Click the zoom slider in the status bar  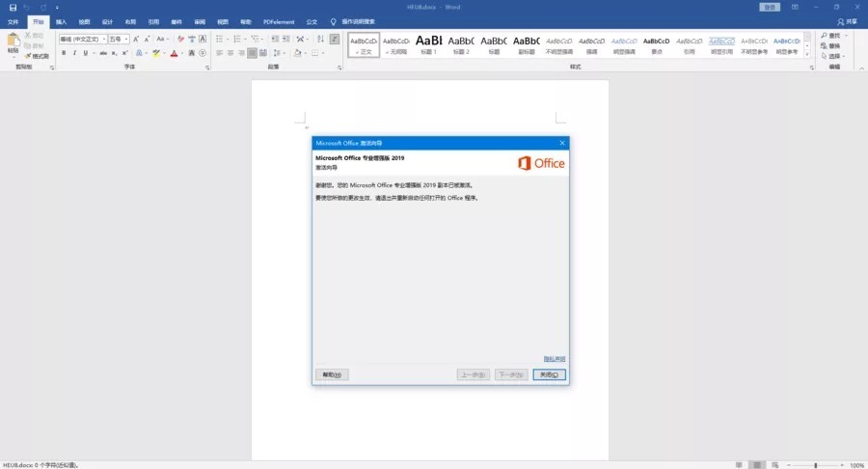pos(816,464)
